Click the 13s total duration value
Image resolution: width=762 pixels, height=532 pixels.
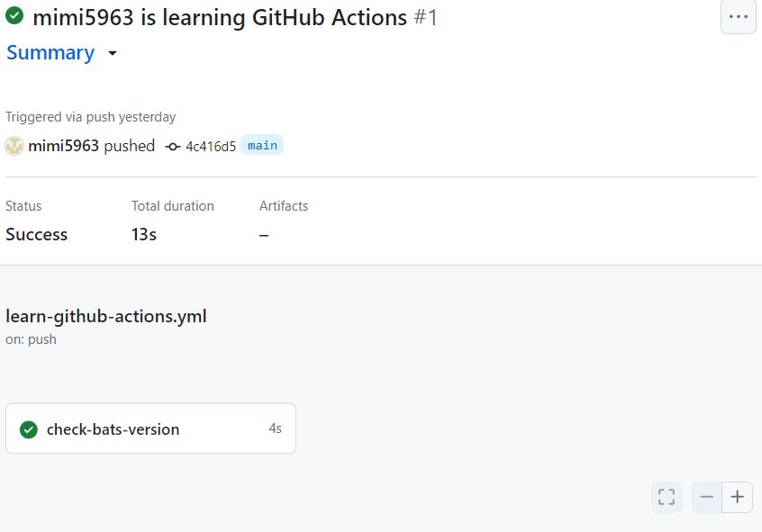[x=144, y=235]
